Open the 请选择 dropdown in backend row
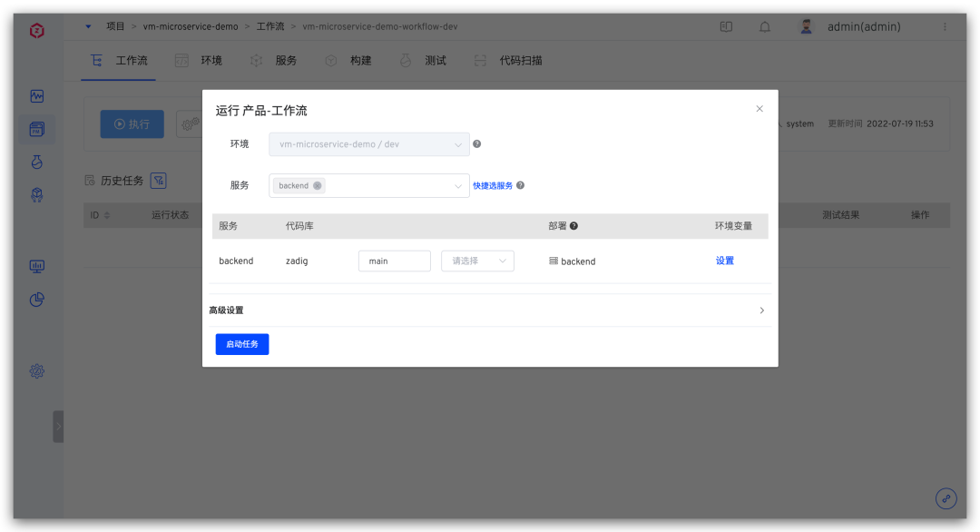Viewport: 980px width, 532px height. tap(477, 261)
